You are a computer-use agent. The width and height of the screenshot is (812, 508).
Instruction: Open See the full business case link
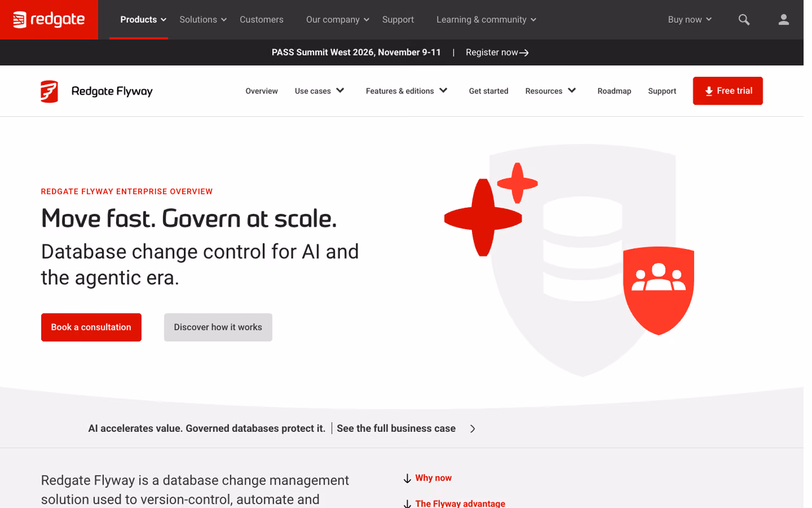click(x=396, y=429)
